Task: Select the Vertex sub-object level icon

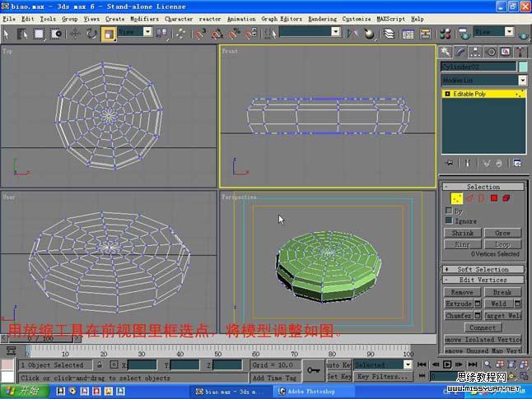Action: click(456, 198)
